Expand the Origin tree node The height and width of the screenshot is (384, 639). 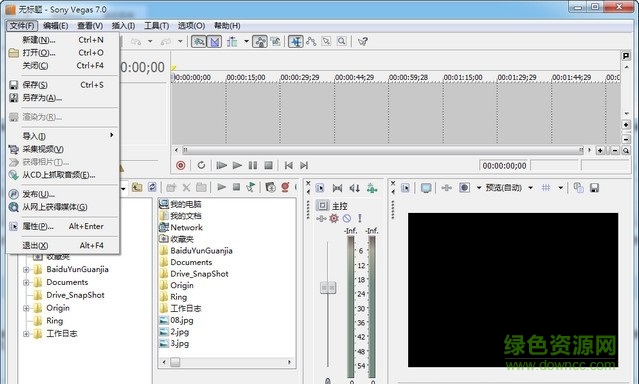point(26,308)
